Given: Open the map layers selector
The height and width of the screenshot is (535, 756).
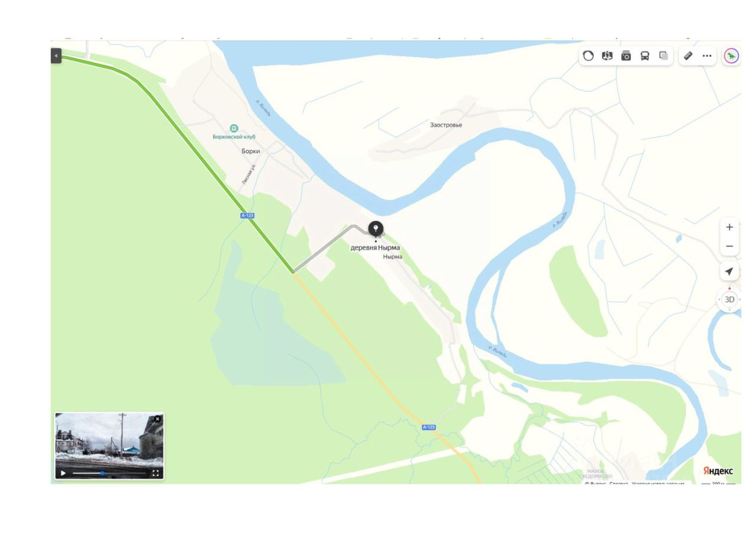Looking at the screenshot, I should click(x=663, y=56).
